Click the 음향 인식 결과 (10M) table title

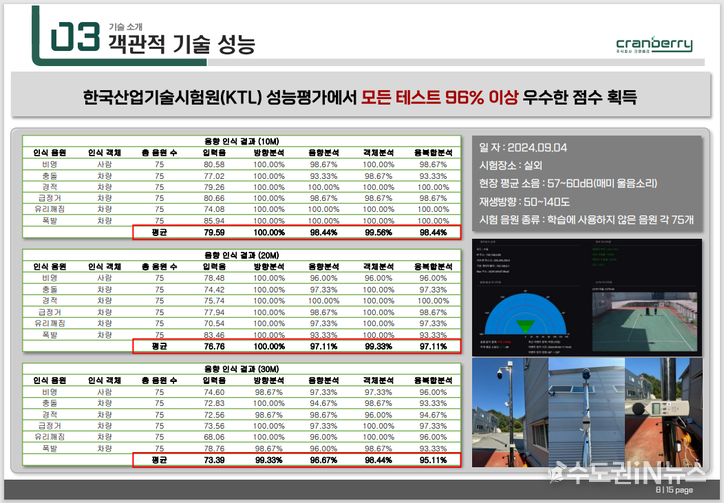tap(242, 141)
